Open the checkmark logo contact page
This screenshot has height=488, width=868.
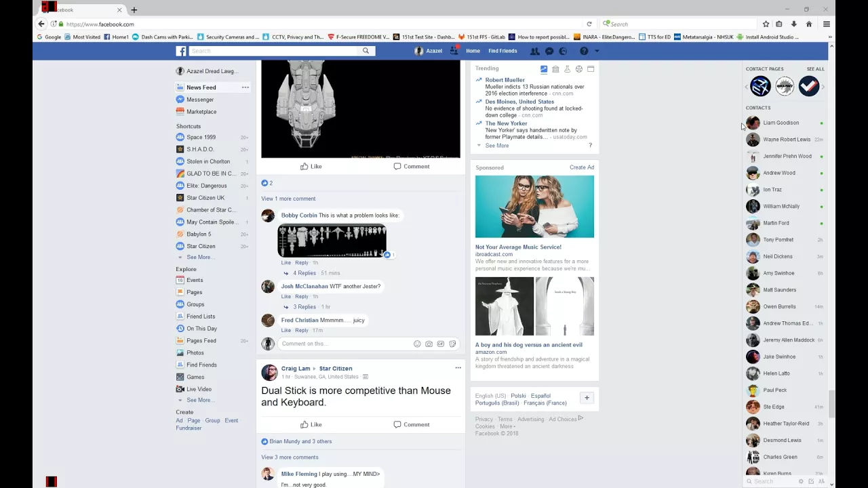point(808,86)
